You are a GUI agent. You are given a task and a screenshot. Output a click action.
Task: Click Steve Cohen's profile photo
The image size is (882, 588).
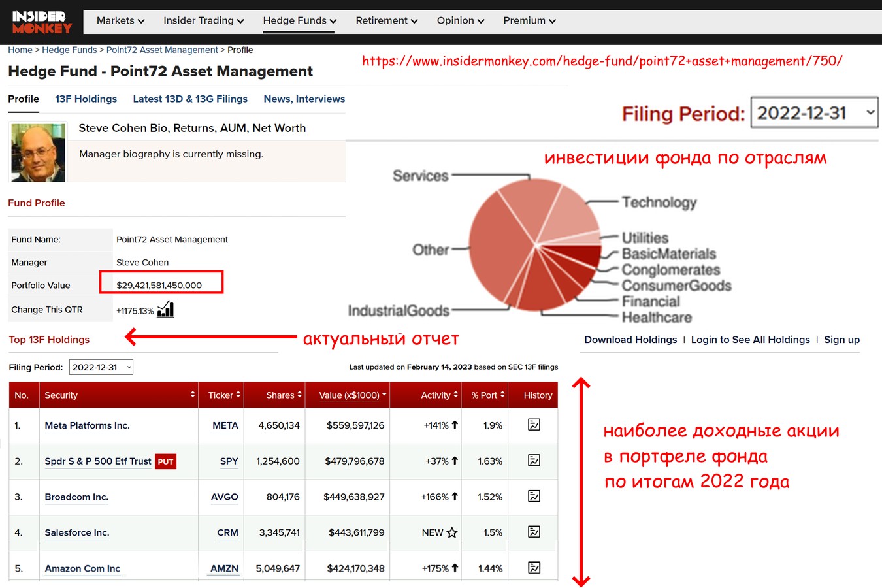[x=38, y=153]
